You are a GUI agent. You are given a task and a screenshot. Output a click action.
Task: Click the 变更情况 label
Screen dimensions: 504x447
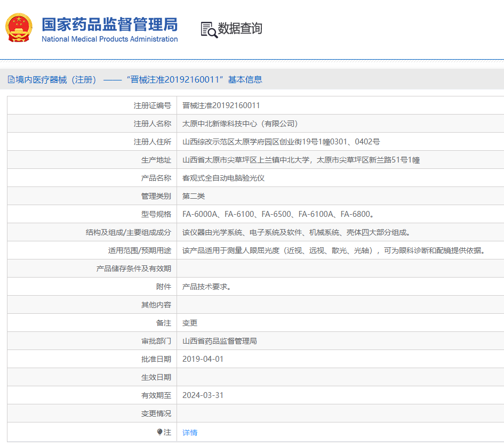click(156, 413)
